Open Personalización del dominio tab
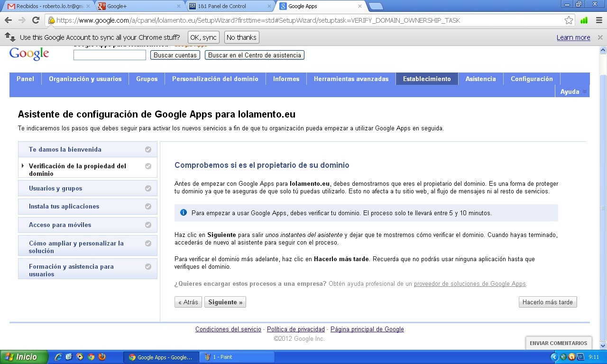Viewport: 607px width, 364px height. 215,79
